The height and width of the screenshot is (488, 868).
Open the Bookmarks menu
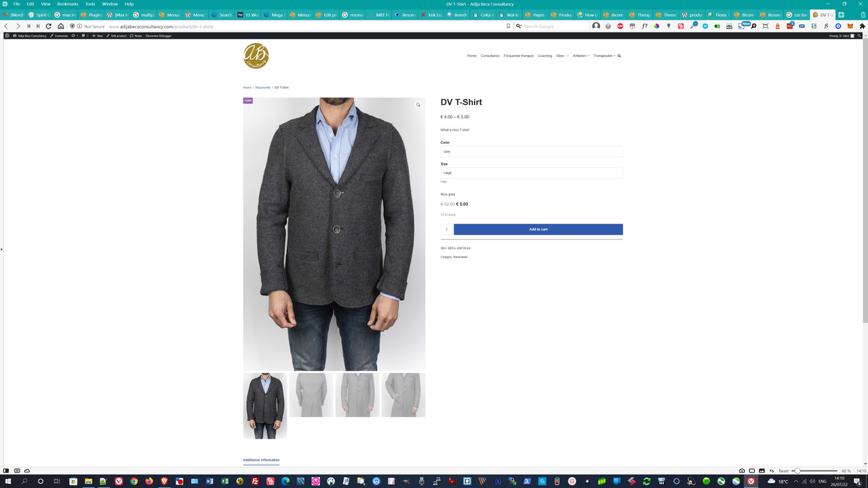click(x=68, y=4)
